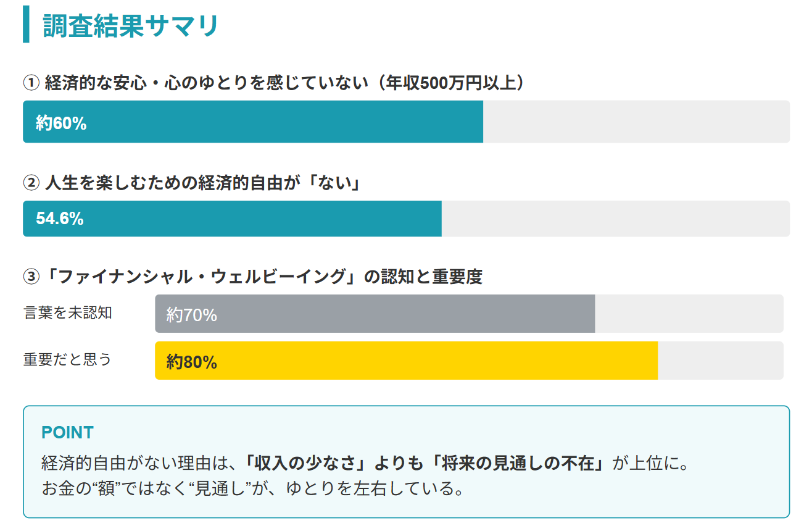Click item ① 経済的な安心 heading
This screenshot has width=812, height=531.
coord(274,82)
